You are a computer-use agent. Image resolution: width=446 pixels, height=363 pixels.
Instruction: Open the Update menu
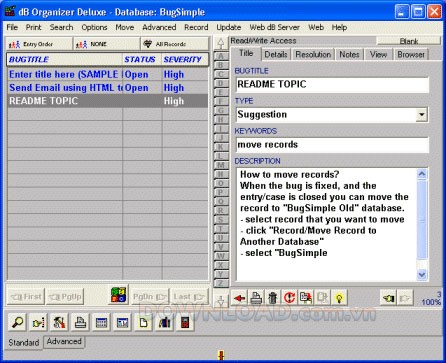point(229,27)
